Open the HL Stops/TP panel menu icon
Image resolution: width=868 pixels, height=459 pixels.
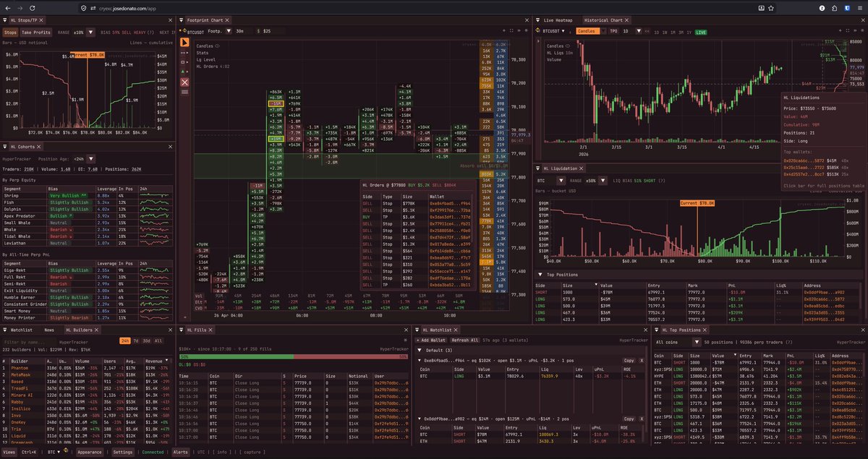pos(4,20)
